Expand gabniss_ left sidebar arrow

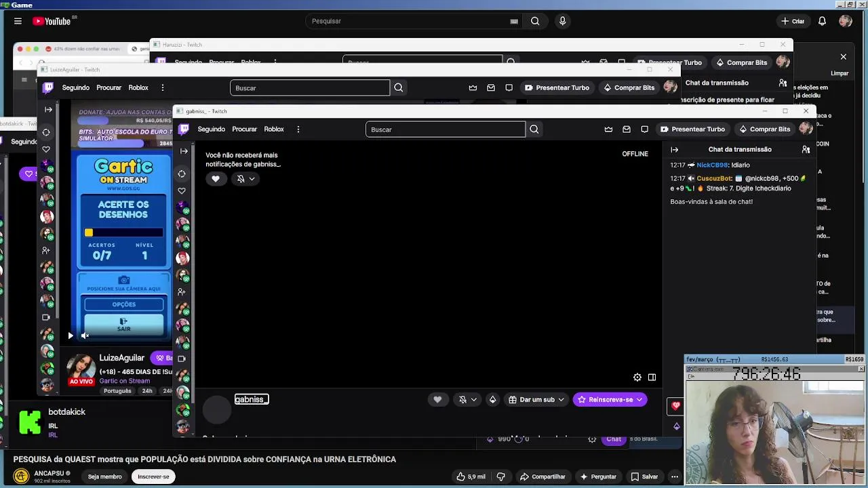184,152
